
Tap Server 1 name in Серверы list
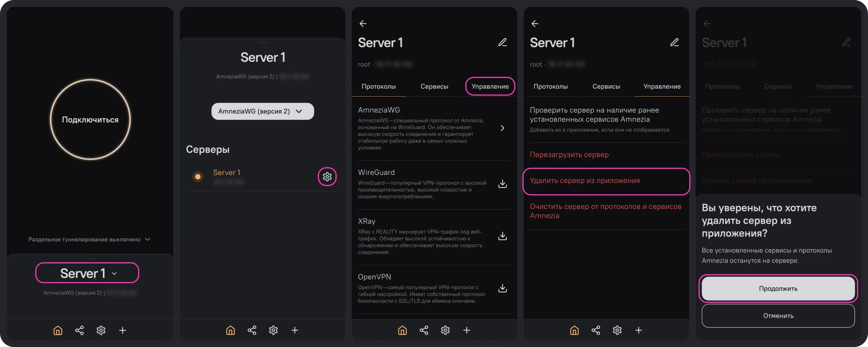pyautogui.click(x=226, y=172)
